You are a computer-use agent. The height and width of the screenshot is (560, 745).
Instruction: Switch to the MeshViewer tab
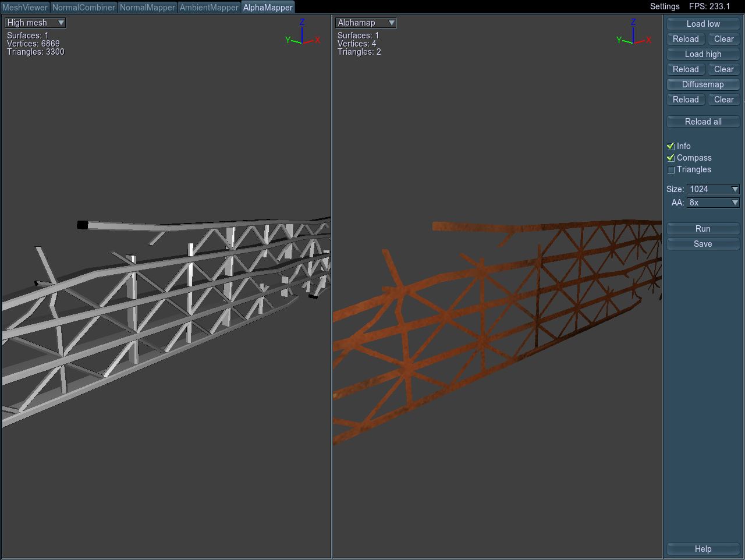click(x=25, y=8)
